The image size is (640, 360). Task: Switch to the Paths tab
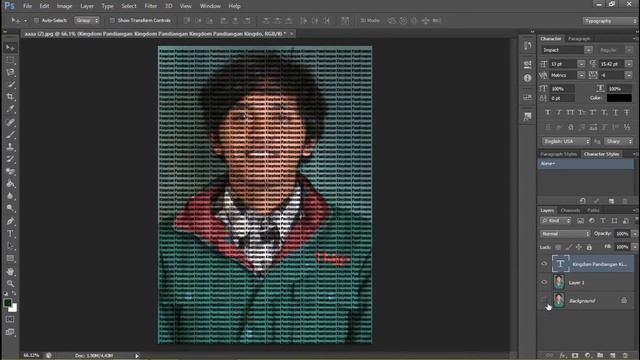(x=593, y=211)
